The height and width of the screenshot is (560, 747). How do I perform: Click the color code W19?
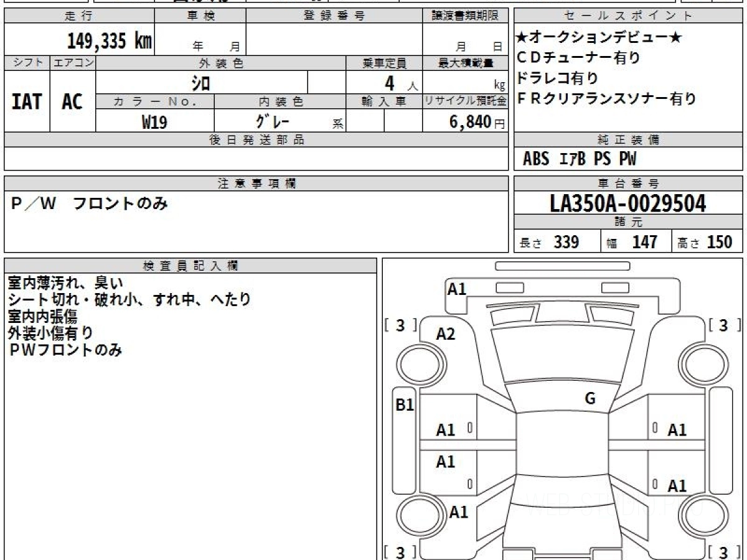[x=154, y=122]
